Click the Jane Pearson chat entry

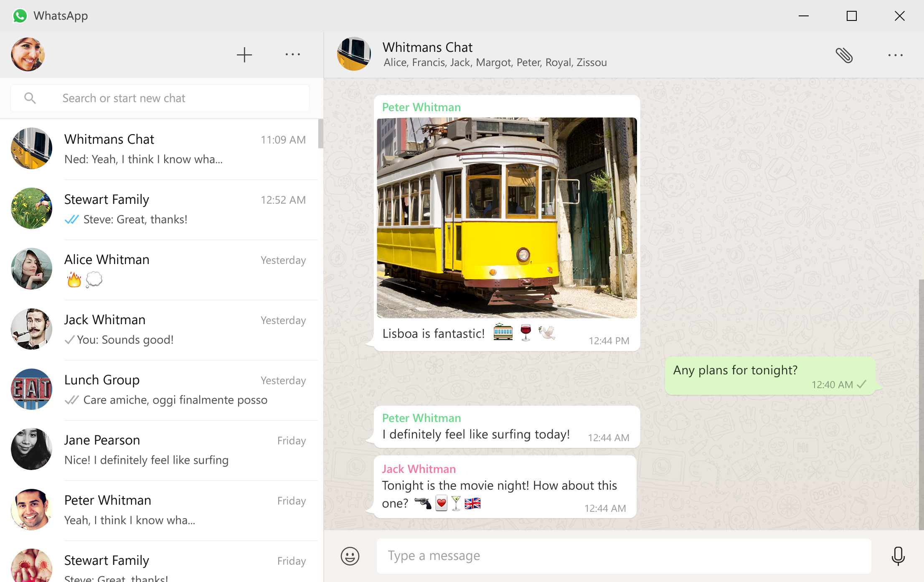point(161,449)
